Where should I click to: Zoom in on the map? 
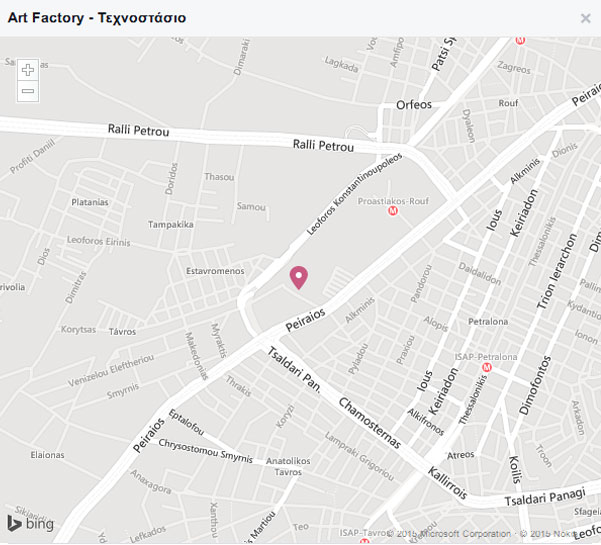[28, 70]
